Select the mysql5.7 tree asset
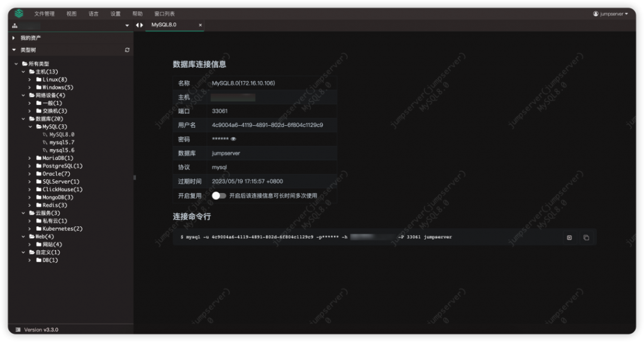Image resolution: width=644 pixels, height=342 pixels. coord(62,142)
